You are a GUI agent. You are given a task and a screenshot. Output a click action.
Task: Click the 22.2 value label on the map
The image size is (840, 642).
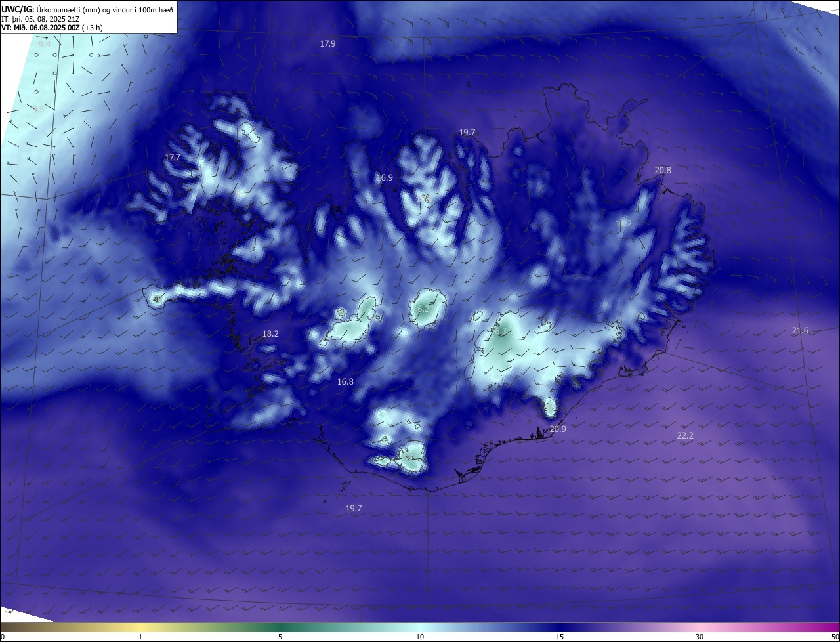685,436
